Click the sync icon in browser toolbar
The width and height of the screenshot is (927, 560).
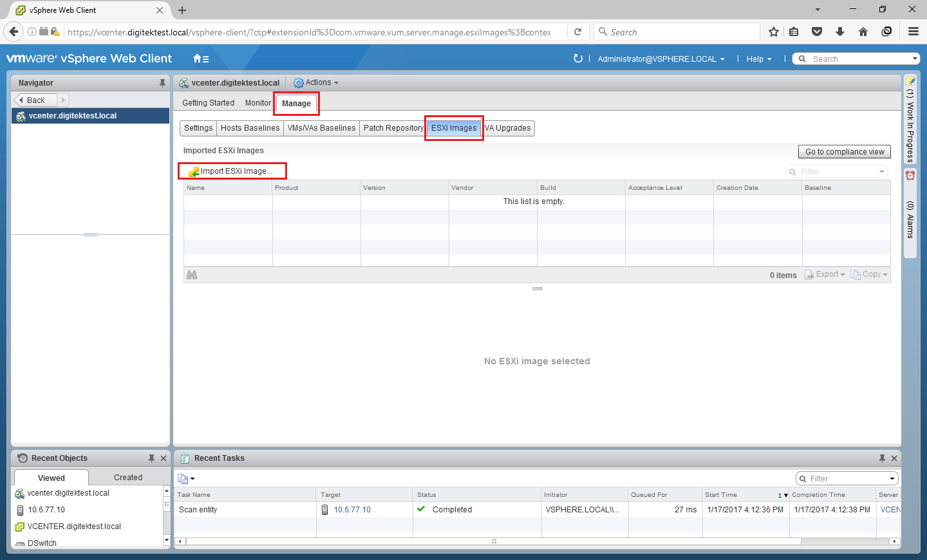886,32
